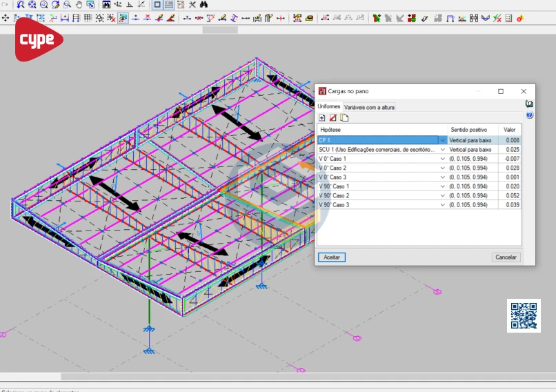This screenshot has height=392, width=556.
Task: Click the add new load row icon
Action: pos(322,118)
